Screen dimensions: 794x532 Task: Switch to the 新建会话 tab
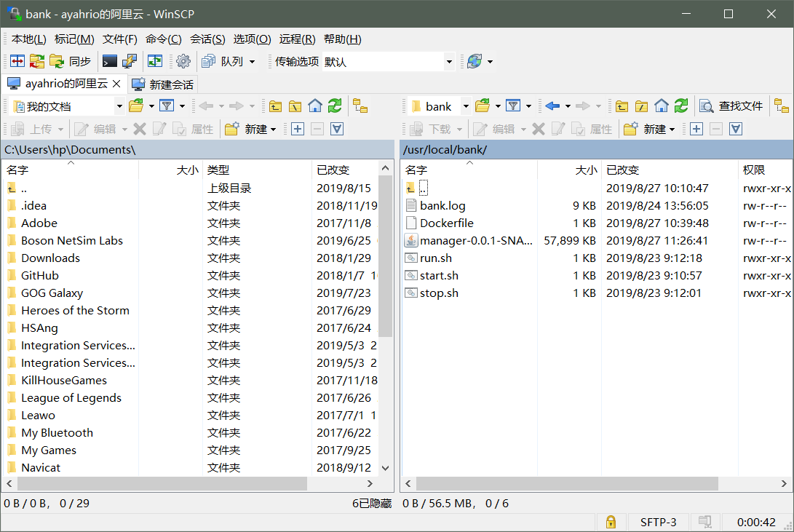coord(164,84)
